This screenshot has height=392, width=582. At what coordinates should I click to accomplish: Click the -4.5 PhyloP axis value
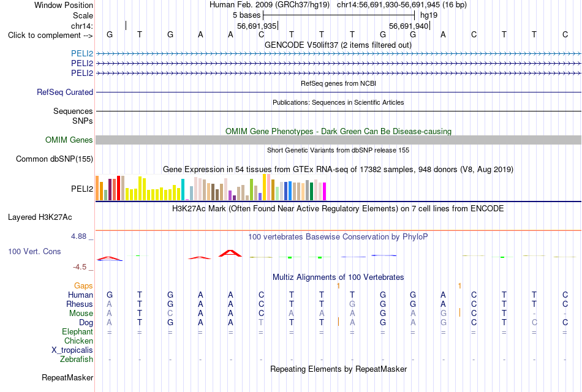[80, 267]
